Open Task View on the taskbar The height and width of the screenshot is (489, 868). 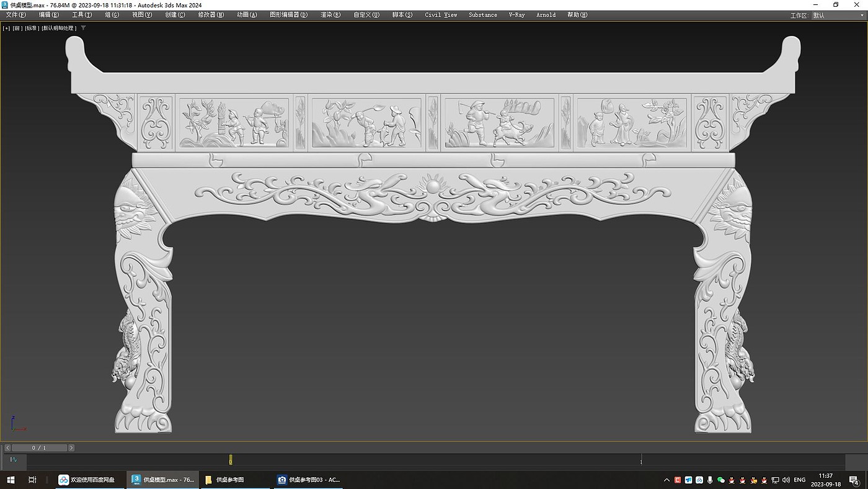click(32, 480)
